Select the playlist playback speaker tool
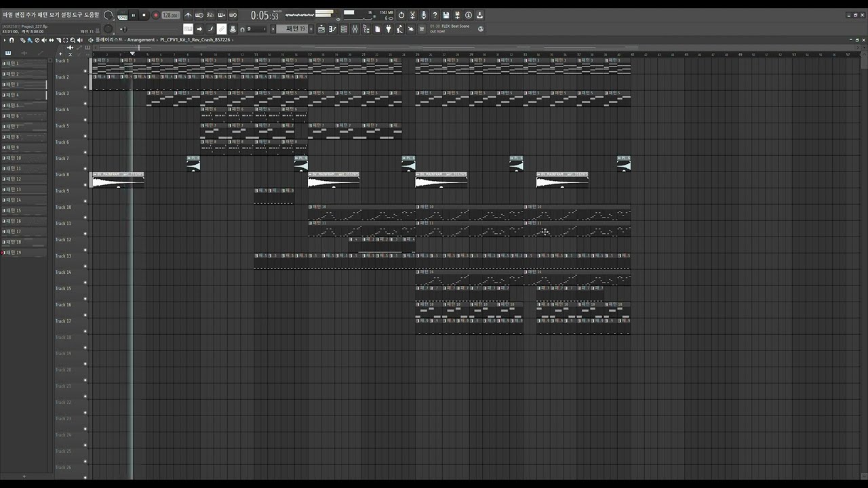Image resolution: width=868 pixels, height=488 pixels. (80, 40)
